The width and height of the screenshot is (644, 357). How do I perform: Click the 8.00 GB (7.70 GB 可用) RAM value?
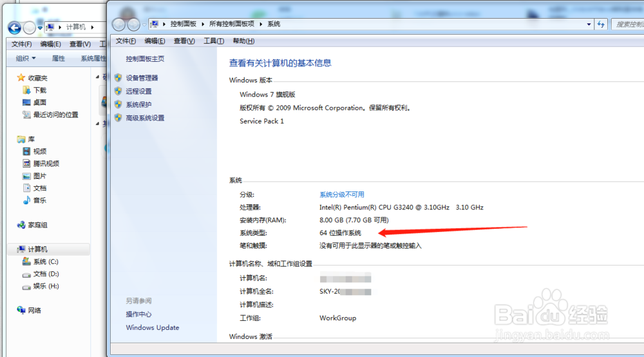[x=354, y=220]
